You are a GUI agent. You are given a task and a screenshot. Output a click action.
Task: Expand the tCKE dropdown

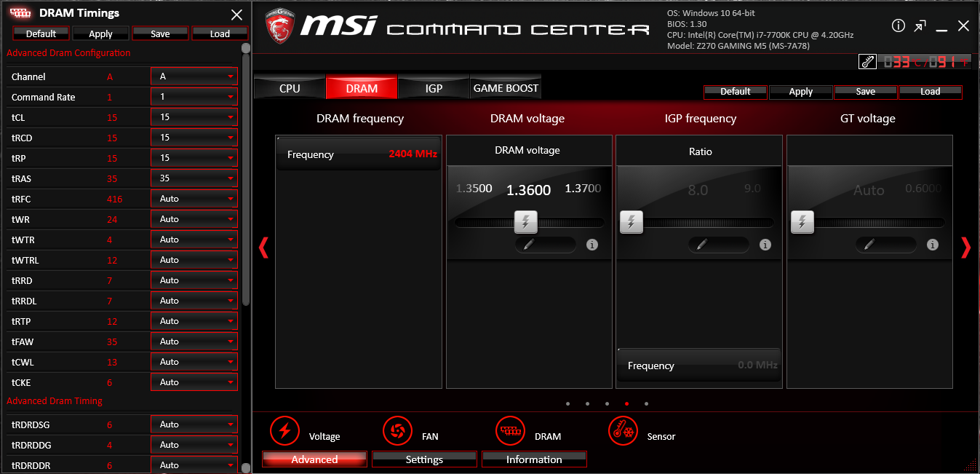click(x=194, y=382)
